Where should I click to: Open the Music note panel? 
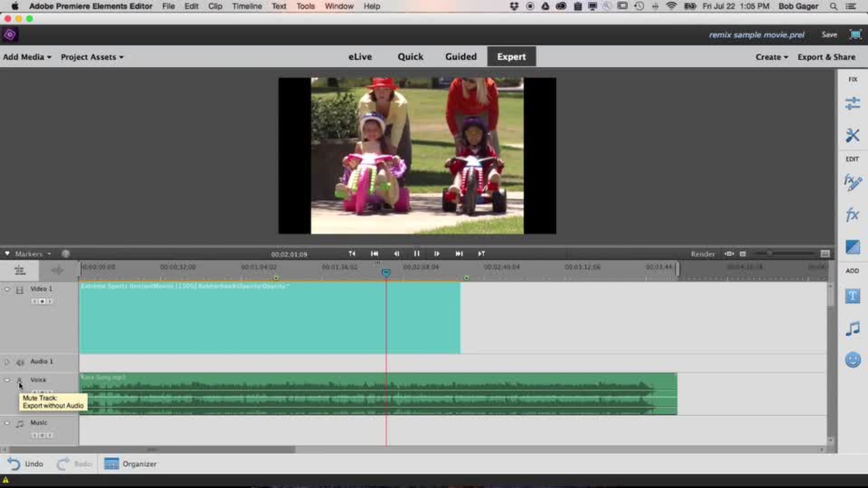(852, 328)
